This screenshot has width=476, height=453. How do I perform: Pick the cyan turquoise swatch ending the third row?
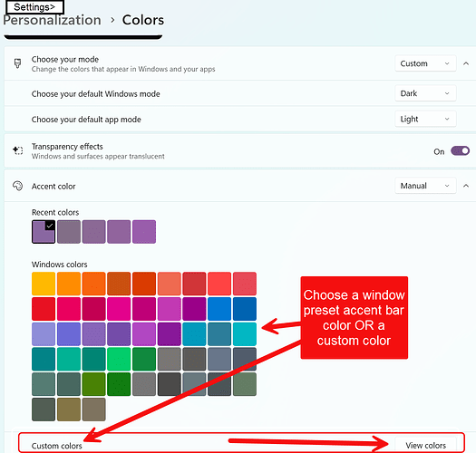(245, 334)
